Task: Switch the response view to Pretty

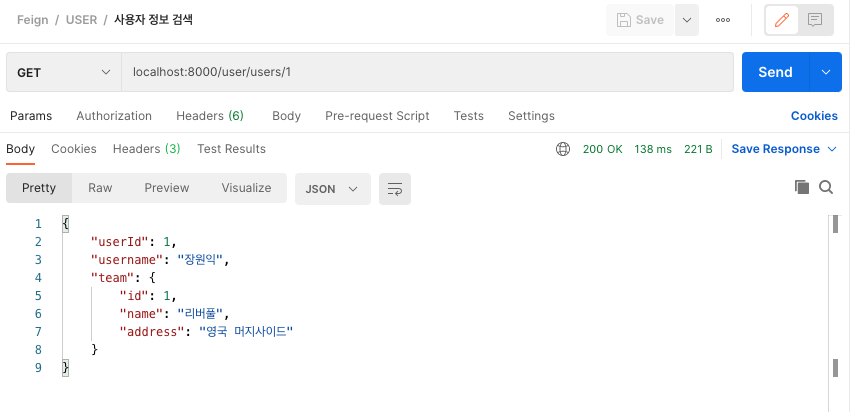Action: click(39, 188)
